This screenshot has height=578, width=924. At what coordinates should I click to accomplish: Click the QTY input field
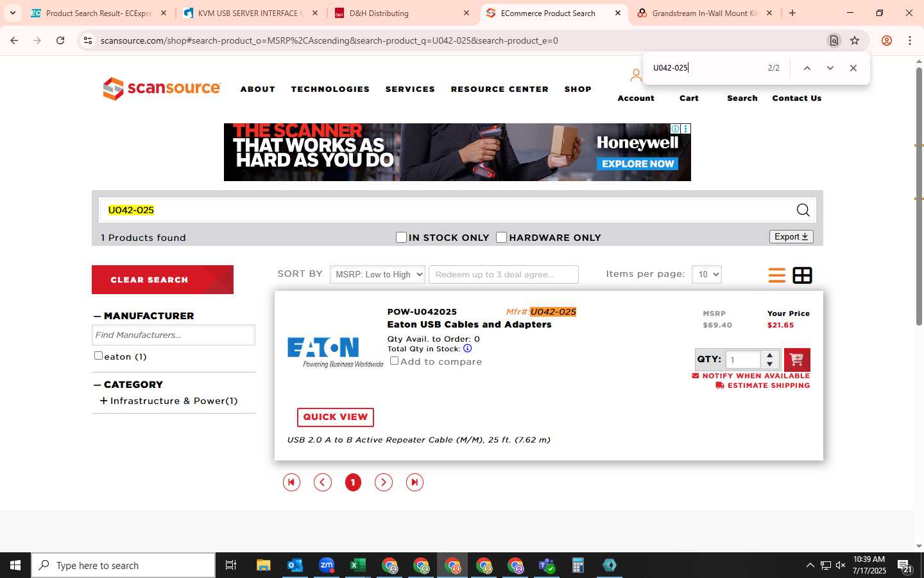click(x=743, y=360)
